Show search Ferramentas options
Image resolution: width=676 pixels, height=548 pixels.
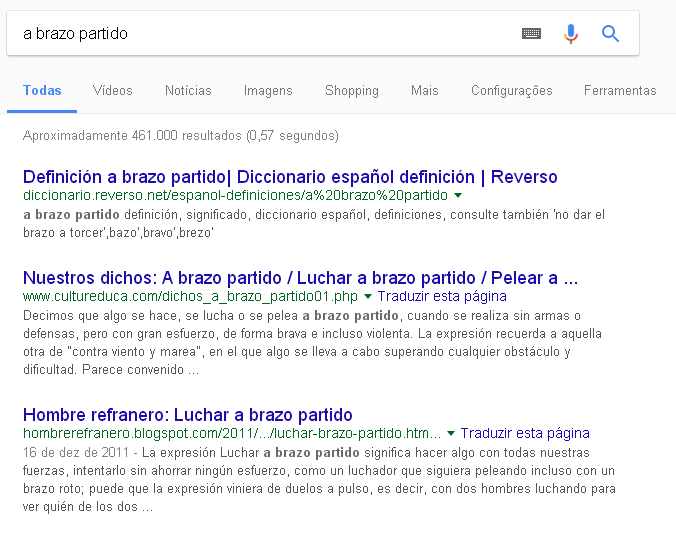620,91
